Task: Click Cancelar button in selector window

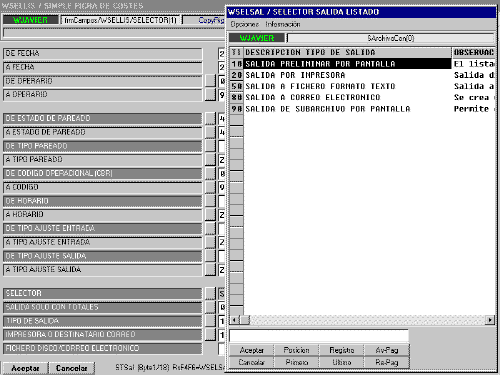Action: click(252, 362)
